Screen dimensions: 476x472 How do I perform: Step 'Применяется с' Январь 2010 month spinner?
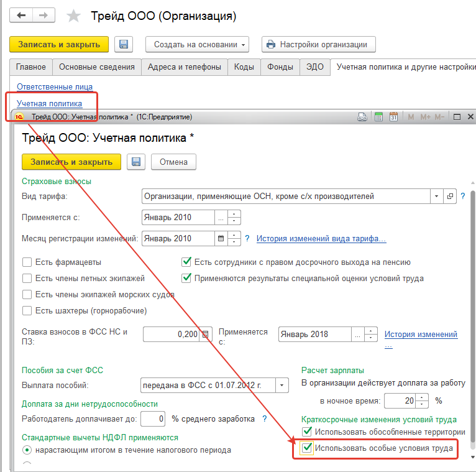click(x=234, y=218)
